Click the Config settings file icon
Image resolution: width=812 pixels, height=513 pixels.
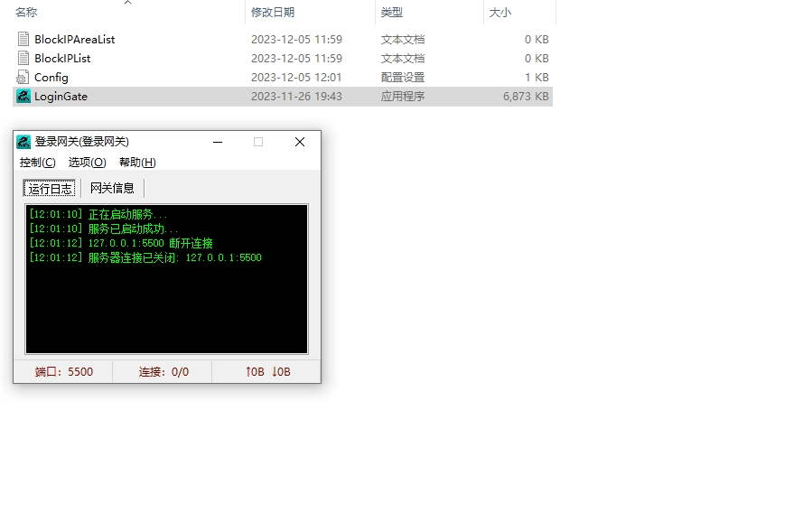tap(23, 77)
